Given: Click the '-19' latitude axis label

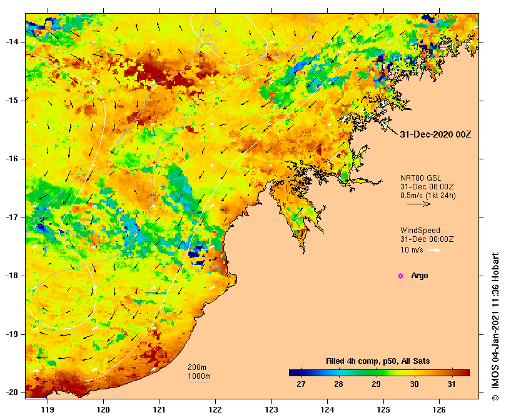Looking at the screenshot, I should point(12,334).
